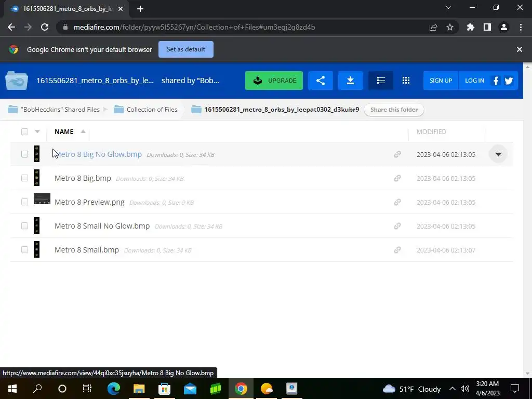Image resolution: width=532 pixels, height=399 pixels.
Task: Set Chrome as default browser
Action: click(186, 49)
